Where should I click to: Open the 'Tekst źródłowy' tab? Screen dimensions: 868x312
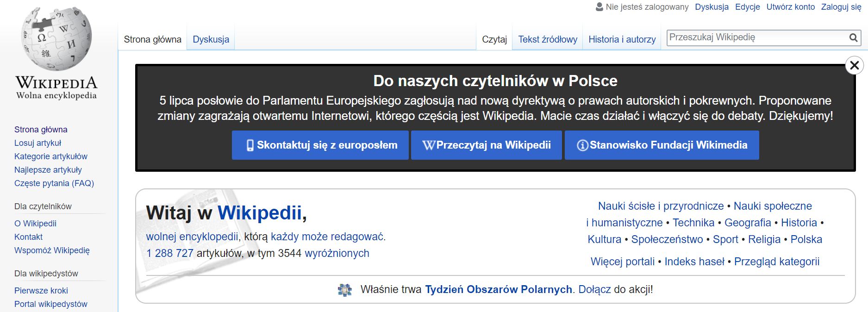[548, 39]
